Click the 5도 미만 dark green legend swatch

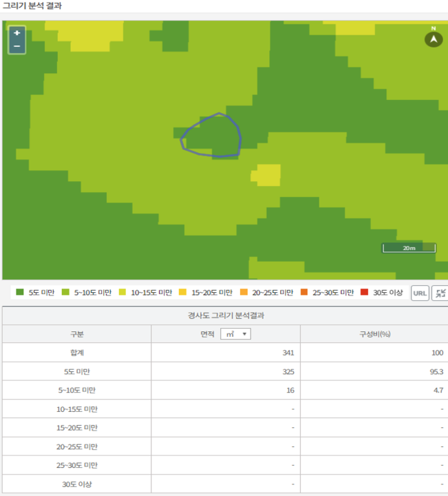pos(20,293)
